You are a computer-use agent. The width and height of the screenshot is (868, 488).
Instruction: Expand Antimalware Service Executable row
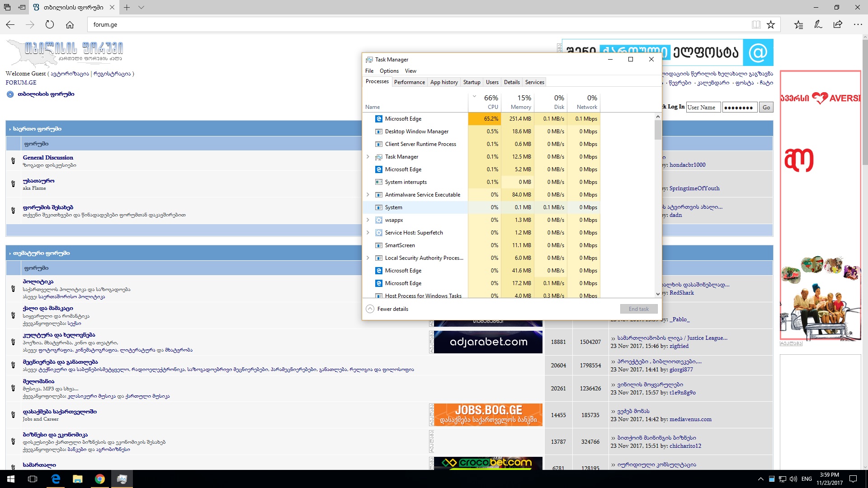(368, 195)
